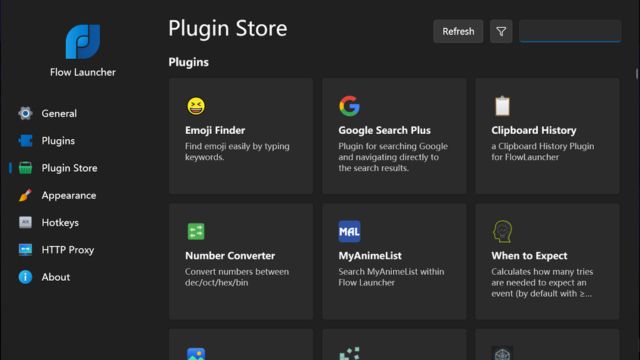Click the General gear icon
Viewport: 640px width, 360px height.
pos(25,113)
